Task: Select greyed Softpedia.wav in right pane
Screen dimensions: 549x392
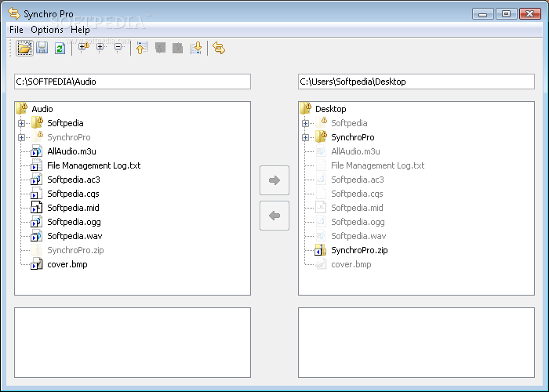Action: (358, 236)
